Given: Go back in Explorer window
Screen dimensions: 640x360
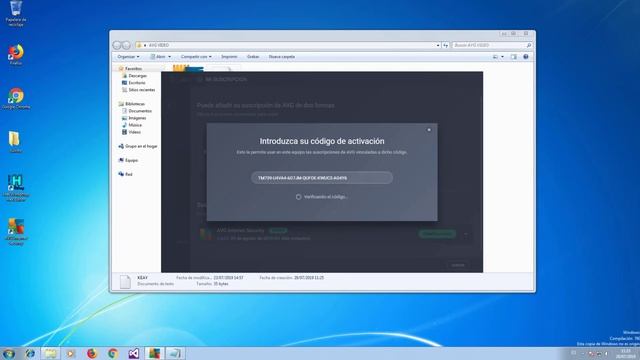Looking at the screenshot, I should 117,45.
